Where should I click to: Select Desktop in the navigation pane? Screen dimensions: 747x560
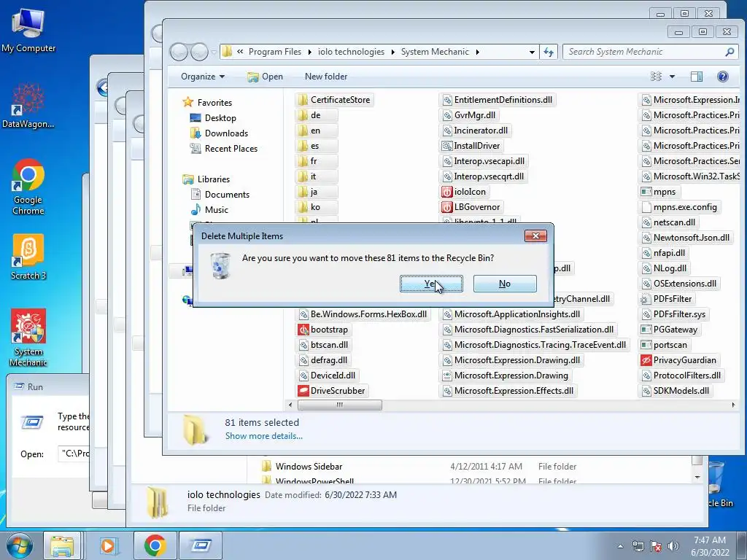(x=220, y=117)
